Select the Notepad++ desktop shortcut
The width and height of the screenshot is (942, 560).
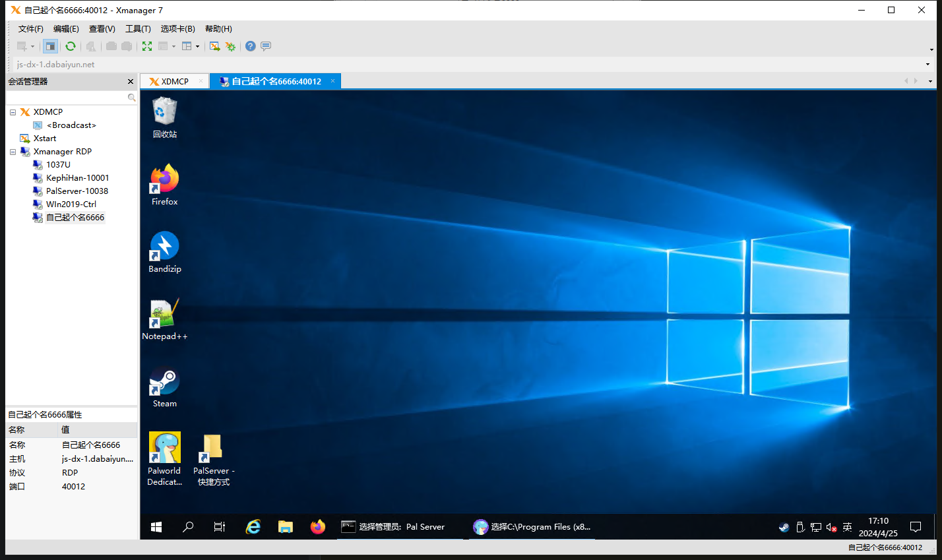[165, 320]
